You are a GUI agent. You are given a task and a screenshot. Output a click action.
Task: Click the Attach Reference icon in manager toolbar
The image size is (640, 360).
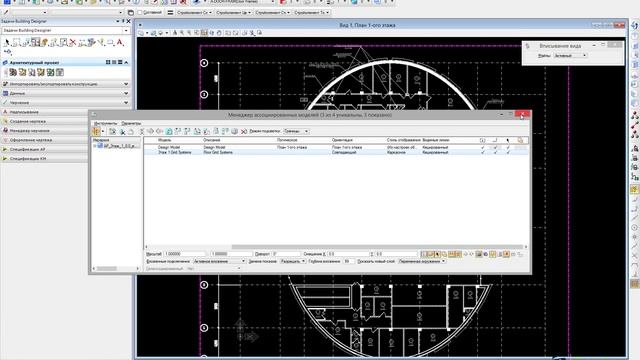pos(112,131)
